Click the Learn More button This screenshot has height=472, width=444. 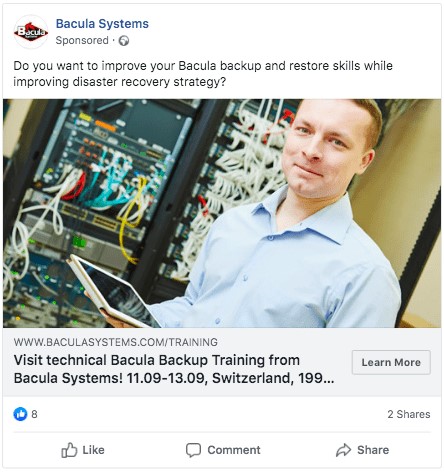391,362
